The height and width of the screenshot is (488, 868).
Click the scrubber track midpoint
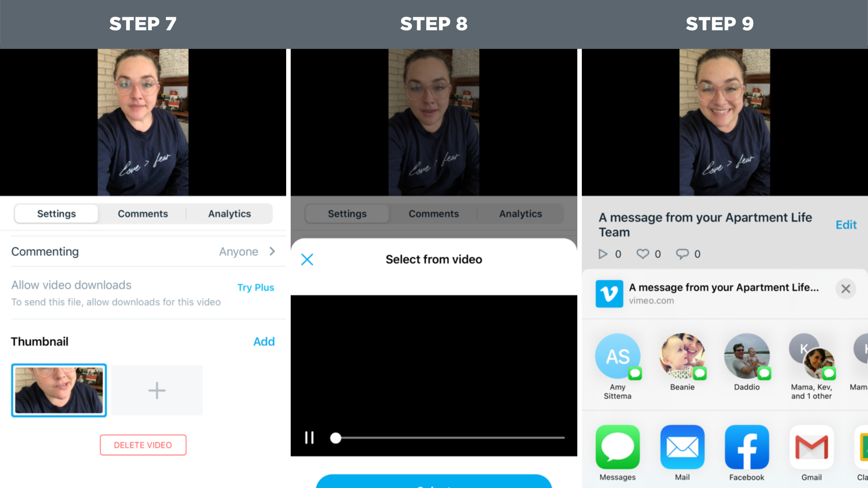click(x=450, y=438)
